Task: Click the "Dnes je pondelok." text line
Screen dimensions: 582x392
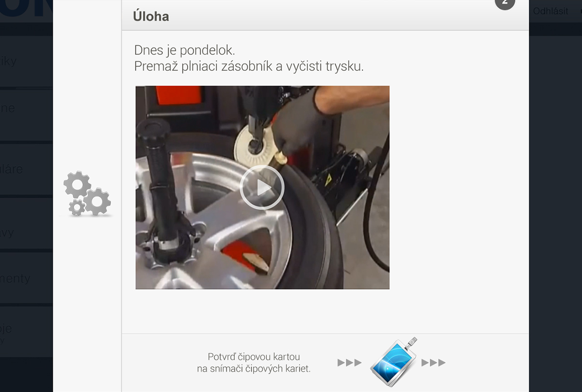Action: 186,50
